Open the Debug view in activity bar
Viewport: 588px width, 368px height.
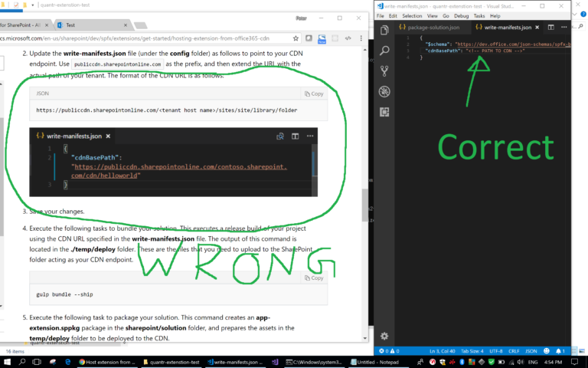click(384, 91)
